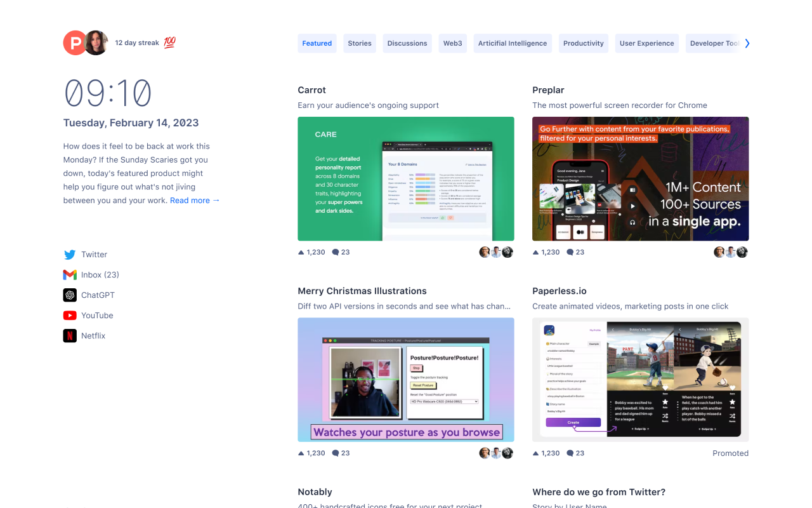Viewport: 812px width, 508px height.
Task: Follow the Read more link
Action: pyautogui.click(x=195, y=201)
